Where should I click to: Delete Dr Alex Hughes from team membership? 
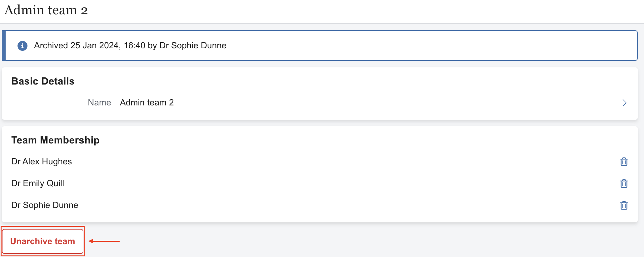point(624,162)
